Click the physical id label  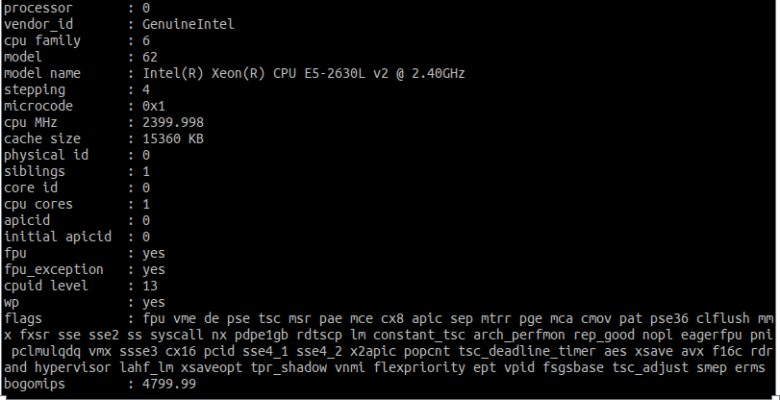[x=45, y=155]
